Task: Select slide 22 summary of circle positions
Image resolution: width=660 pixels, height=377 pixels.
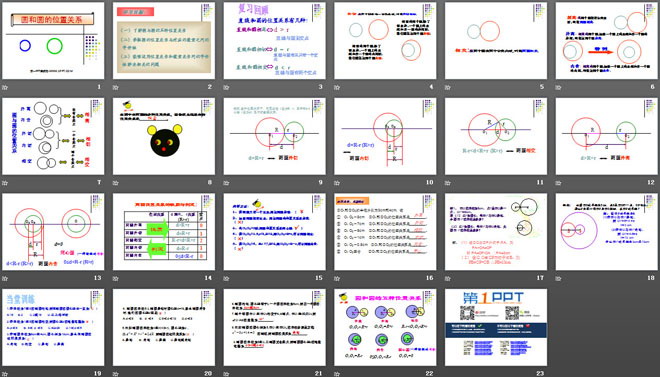Action: click(x=385, y=327)
